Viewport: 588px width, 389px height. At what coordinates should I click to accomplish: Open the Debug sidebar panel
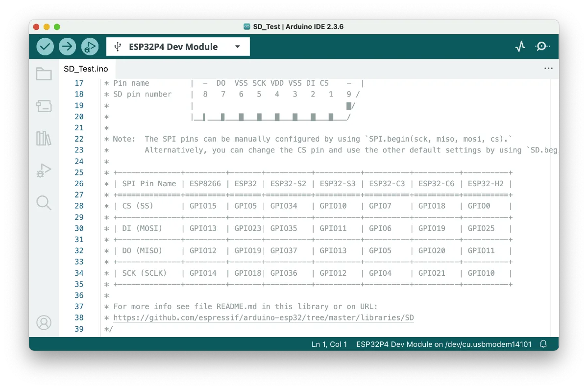[44, 170]
